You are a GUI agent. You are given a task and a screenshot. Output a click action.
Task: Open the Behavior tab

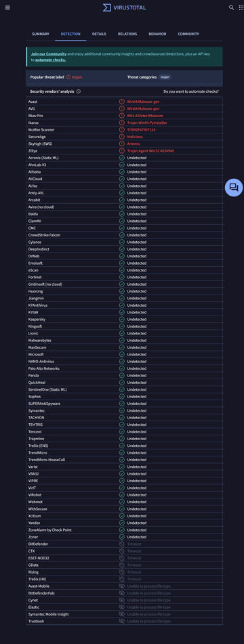[157, 34]
